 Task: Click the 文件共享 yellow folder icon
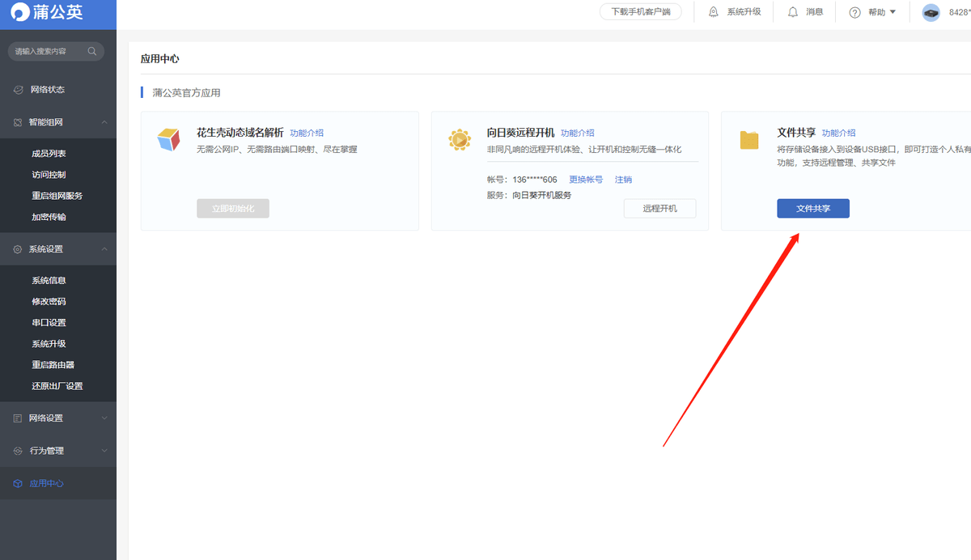click(749, 140)
